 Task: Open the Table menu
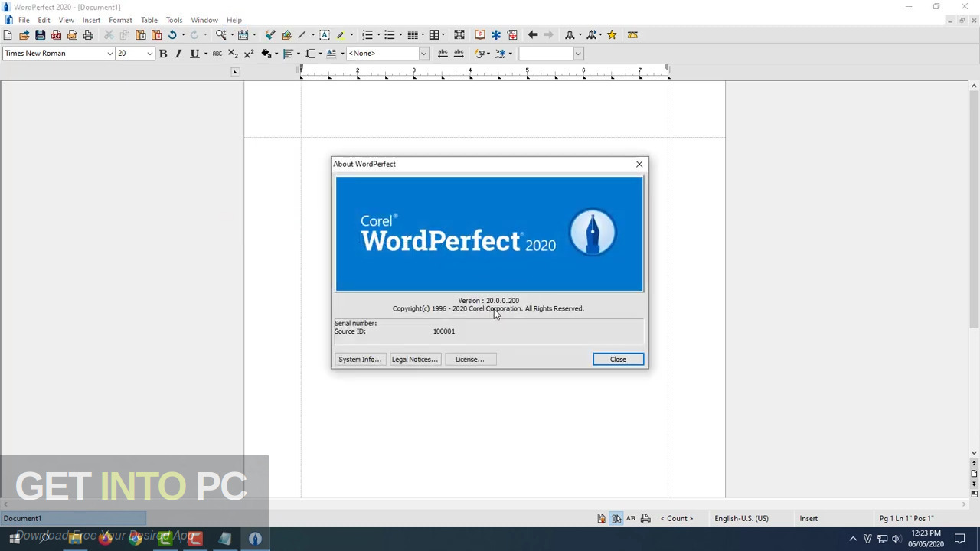pos(149,20)
